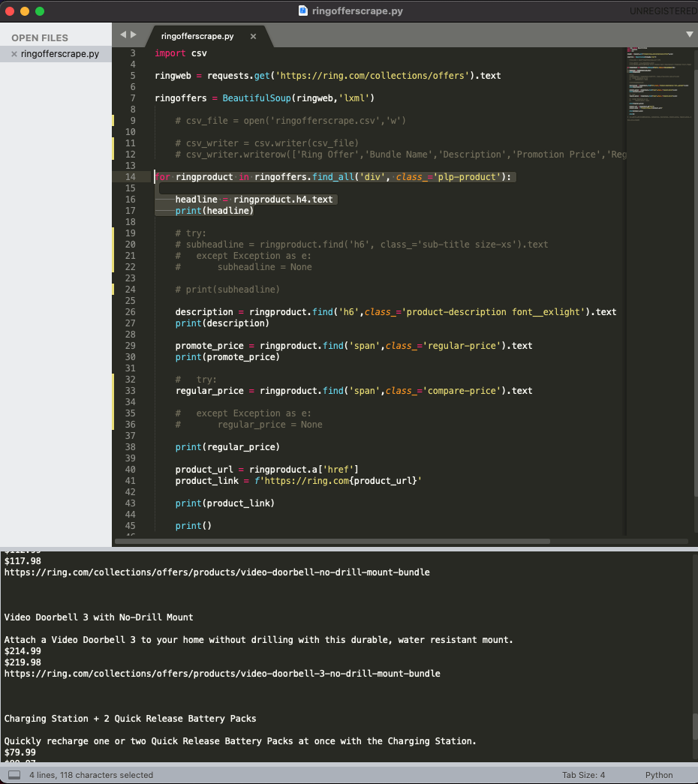Click the 'headline = ringproduct.h4.text' line

click(x=254, y=200)
